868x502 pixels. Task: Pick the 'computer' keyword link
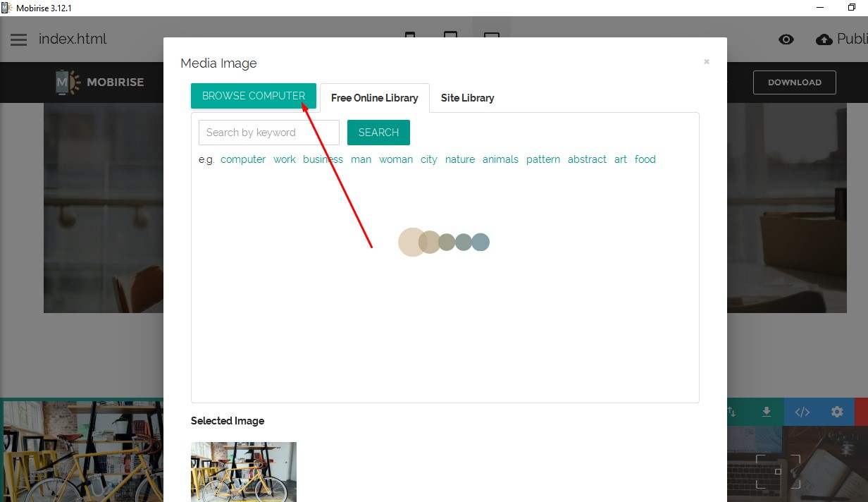coord(242,159)
